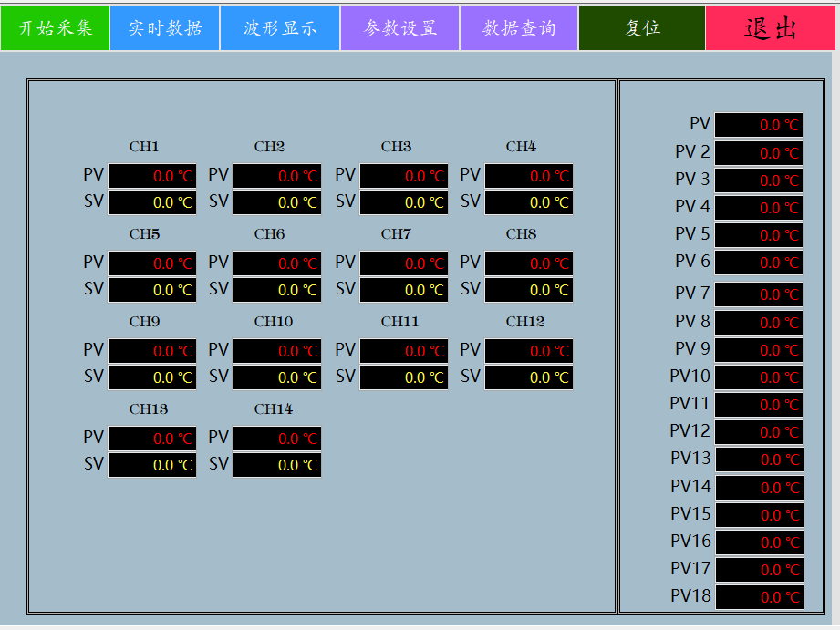Click CH6 PV reading
This screenshot has height=630, width=840.
click(277, 263)
